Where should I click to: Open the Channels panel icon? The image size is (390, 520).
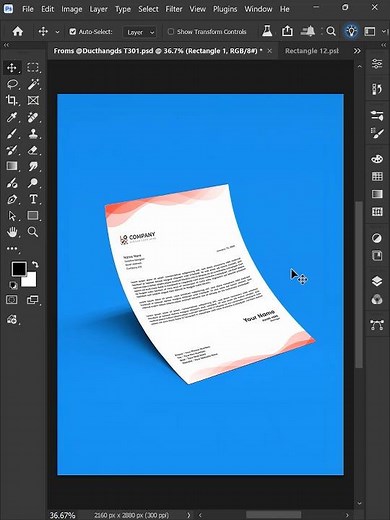click(377, 299)
